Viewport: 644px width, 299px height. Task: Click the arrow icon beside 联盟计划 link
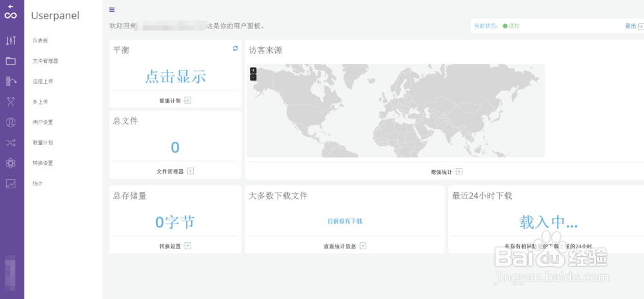tap(187, 101)
